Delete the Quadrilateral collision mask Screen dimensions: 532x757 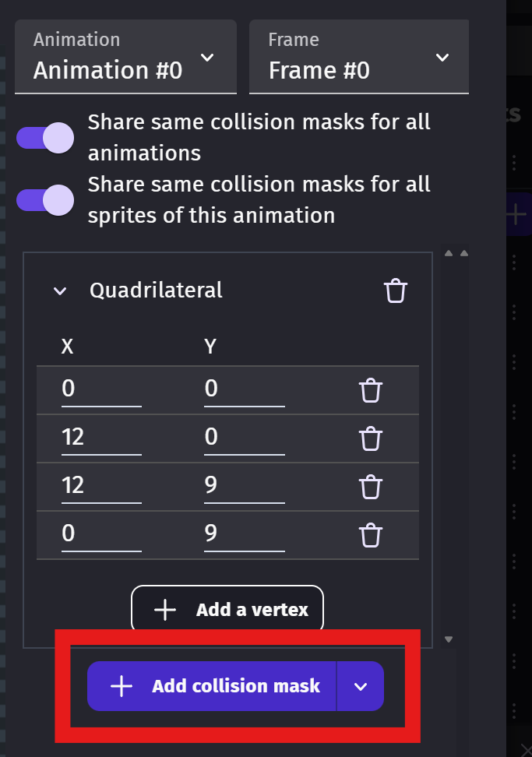point(396,291)
